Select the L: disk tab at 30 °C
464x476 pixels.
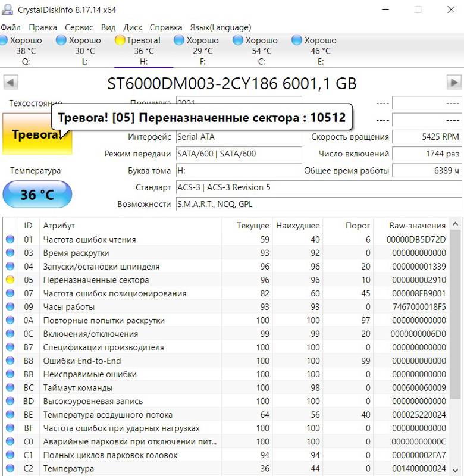pyautogui.click(x=84, y=51)
